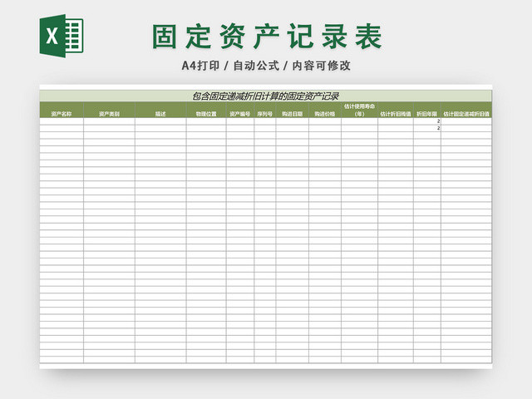This screenshot has height=399, width=532.
Task: Click the first-row 折旧年限 cell showing 2
Action: pyautogui.click(x=427, y=121)
